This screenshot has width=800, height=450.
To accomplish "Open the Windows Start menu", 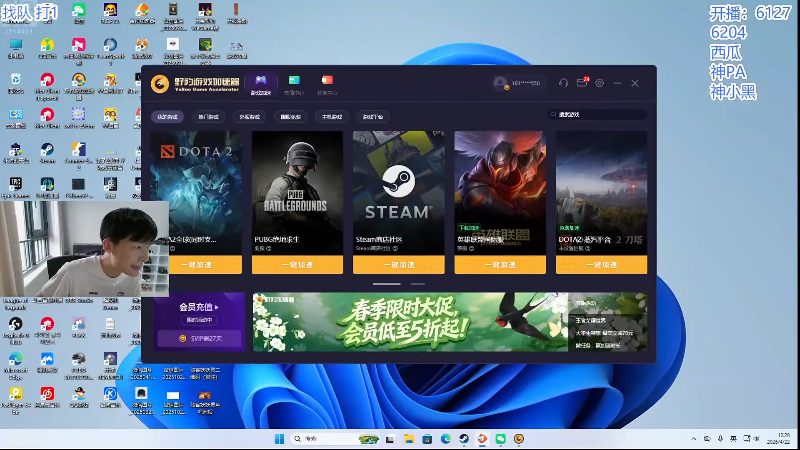I will (x=279, y=439).
